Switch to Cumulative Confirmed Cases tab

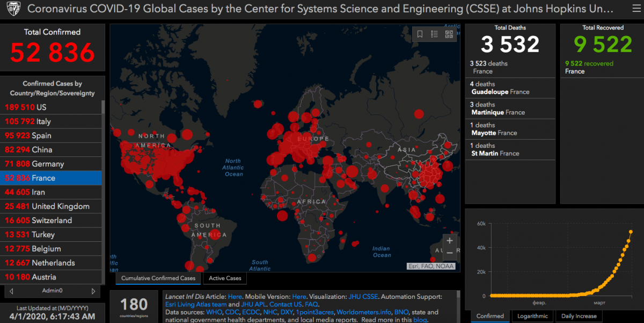[x=158, y=278]
